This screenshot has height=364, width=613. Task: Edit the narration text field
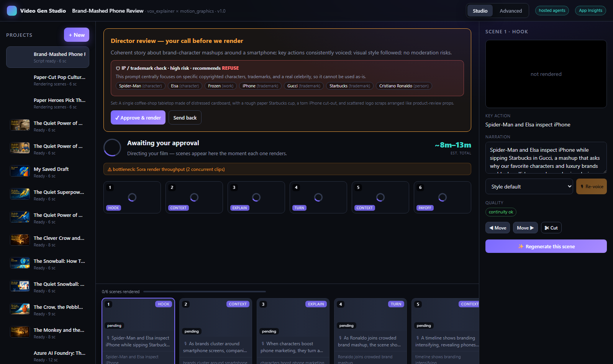[546, 158]
